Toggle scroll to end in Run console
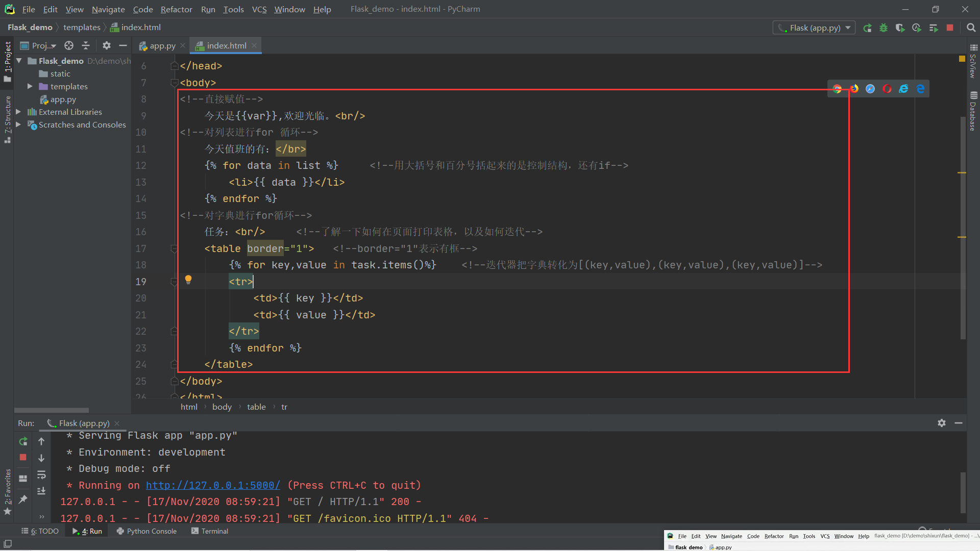980x551 pixels. point(41,491)
